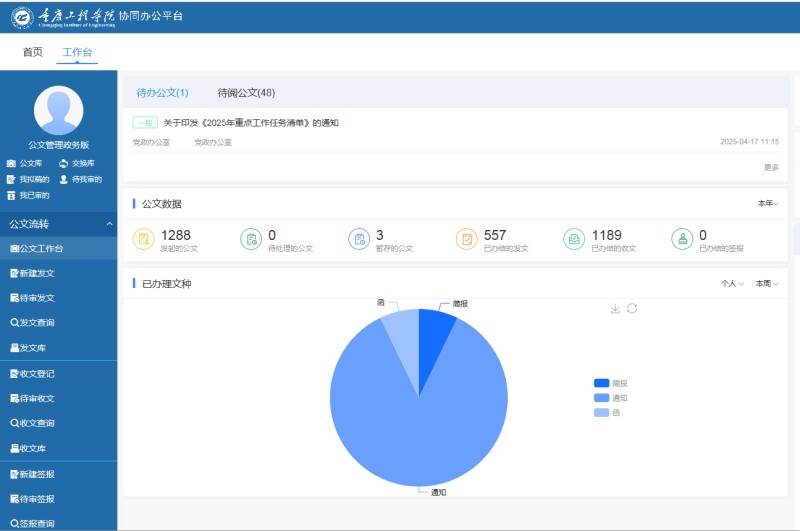Open the 2025年重点工作任务清单 notice
This screenshot has width=800, height=531.
coord(250,123)
